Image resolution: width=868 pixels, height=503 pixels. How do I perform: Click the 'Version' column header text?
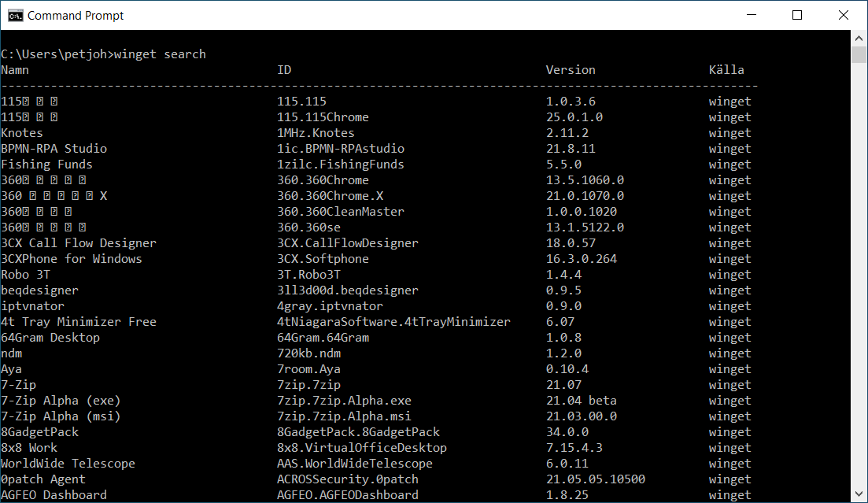click(x=571, y=70)
